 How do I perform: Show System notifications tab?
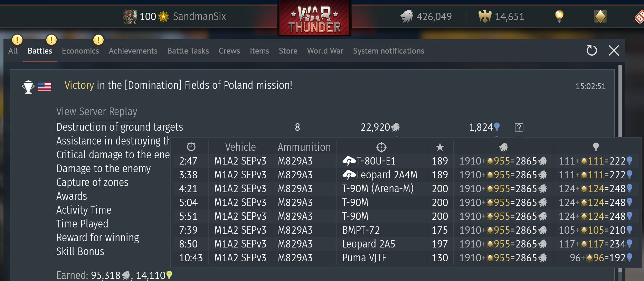(388, 51)
